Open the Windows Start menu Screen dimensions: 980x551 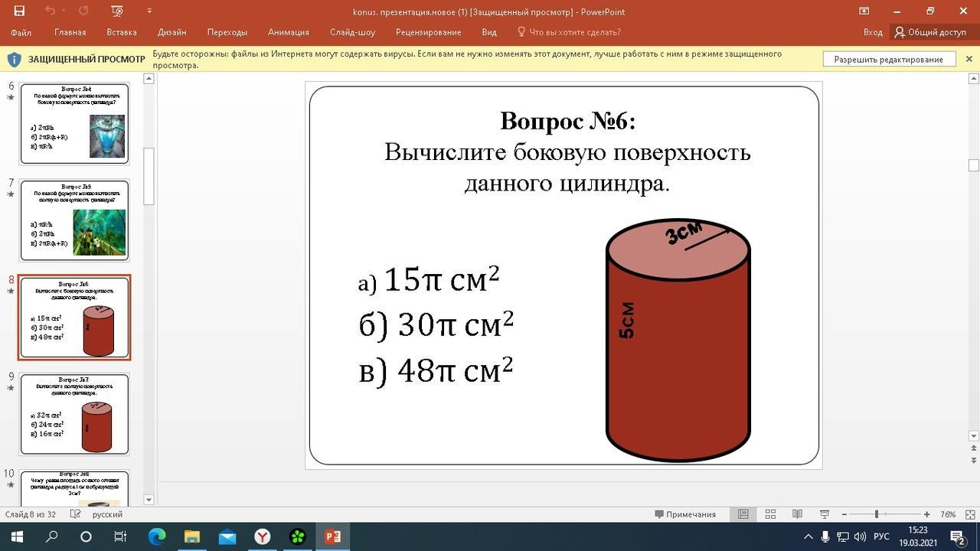tap(17, 536)
